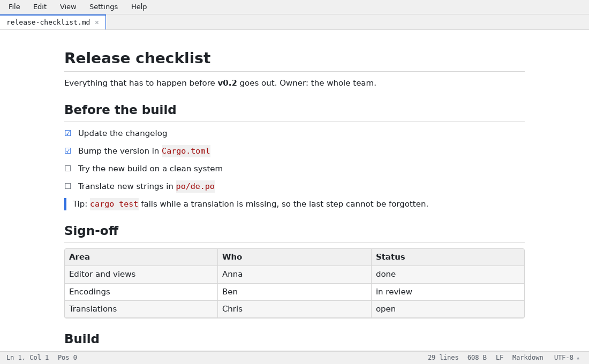
Task: Open the Edit menu
Action: 40,7
